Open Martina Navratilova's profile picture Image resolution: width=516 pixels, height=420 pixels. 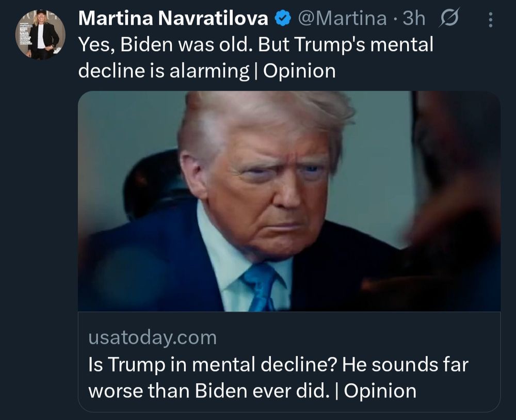40,34
